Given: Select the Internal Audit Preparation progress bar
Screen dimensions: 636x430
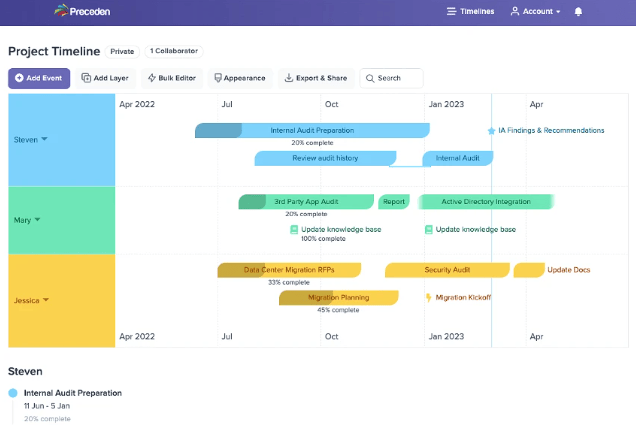Looking at the screenshot, I should pyautogui.click(x=312, y=131).
